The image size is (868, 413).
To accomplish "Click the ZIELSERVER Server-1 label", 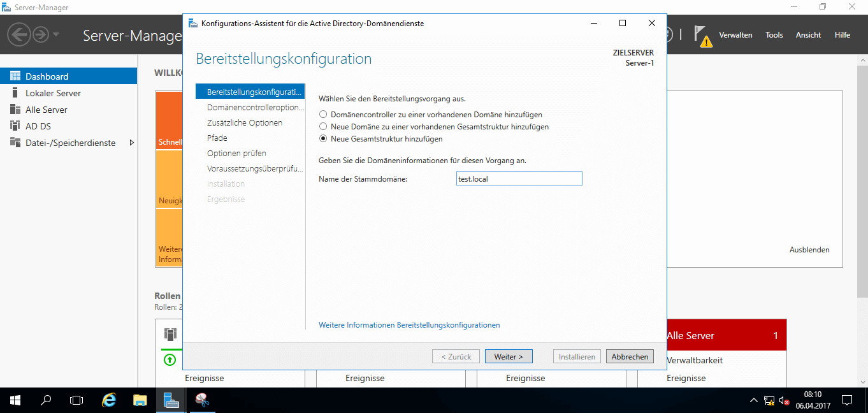I will pos(633,58).
